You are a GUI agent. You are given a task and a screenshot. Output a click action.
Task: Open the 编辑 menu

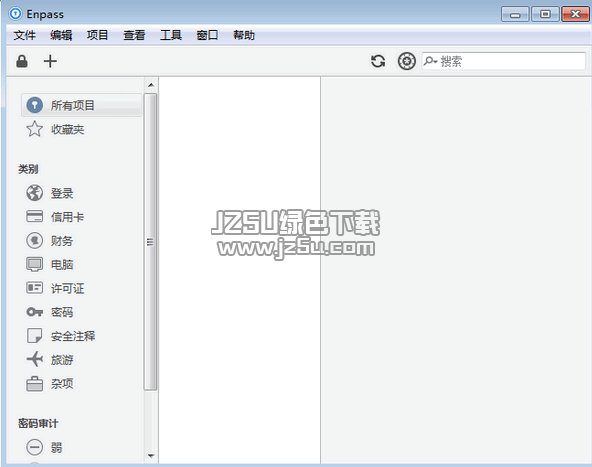[x=61, y=35]
